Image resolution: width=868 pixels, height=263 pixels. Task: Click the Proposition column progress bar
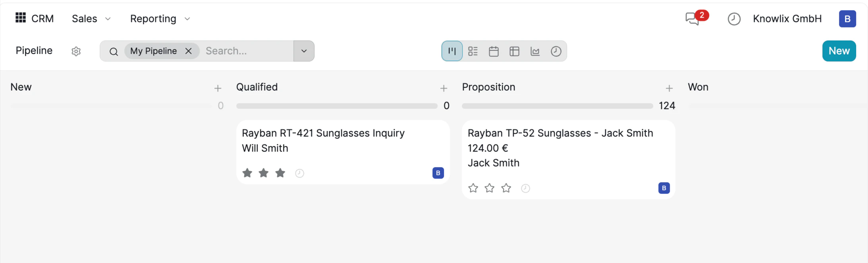pyautogui.click(x=557, y=106)
